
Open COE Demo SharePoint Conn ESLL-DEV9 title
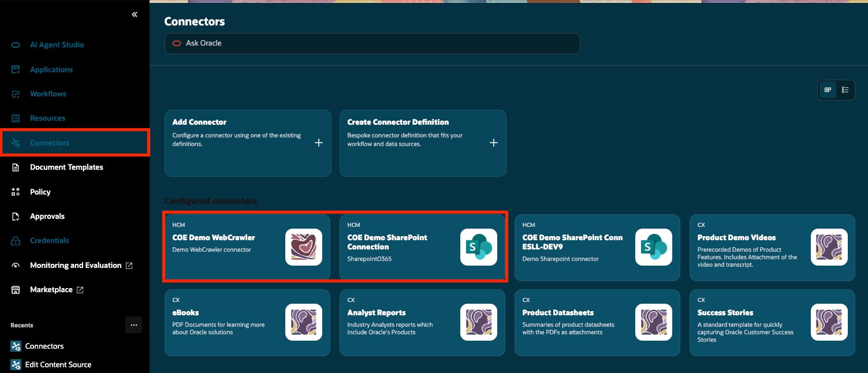pyautogui.click(x=572, y=242)
